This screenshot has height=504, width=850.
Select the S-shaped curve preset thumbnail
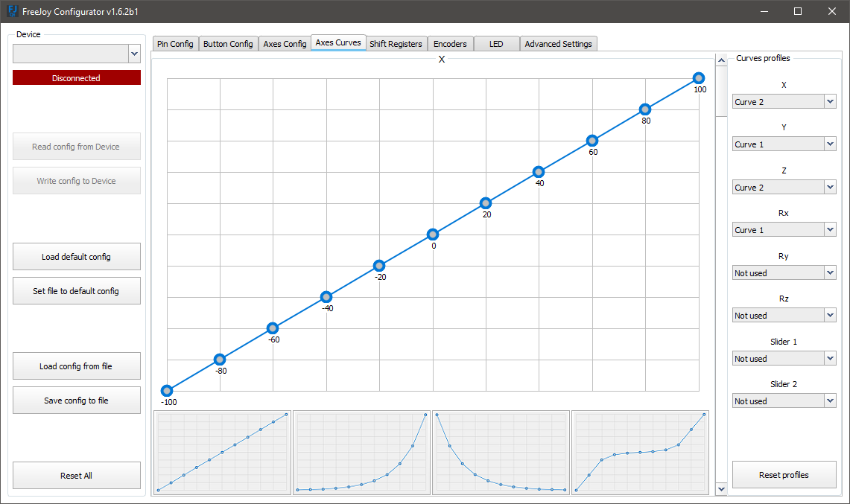click(x=640, y=453)
